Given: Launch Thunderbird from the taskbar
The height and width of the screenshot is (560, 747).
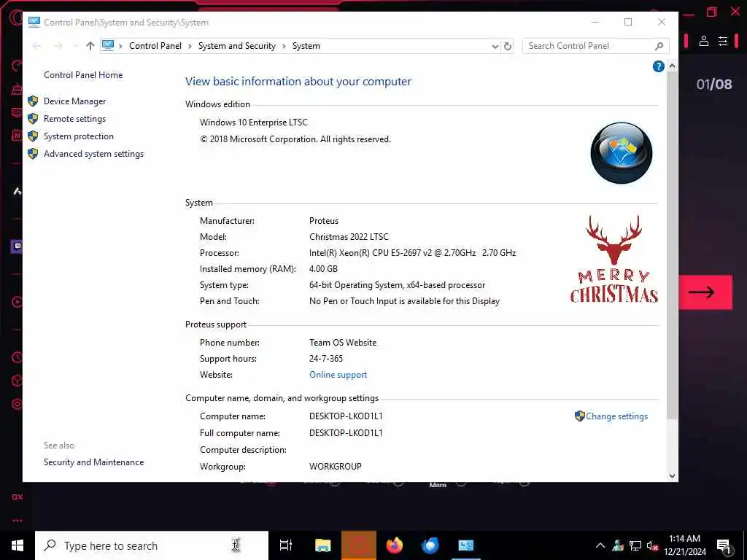Looking at the screenshot, I should click(x=430, y=545).
